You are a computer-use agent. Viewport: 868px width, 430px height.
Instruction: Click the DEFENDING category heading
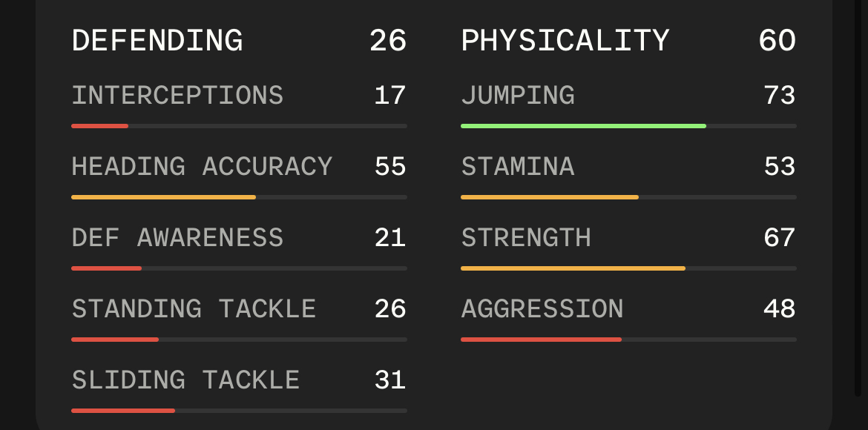point(157,41)
